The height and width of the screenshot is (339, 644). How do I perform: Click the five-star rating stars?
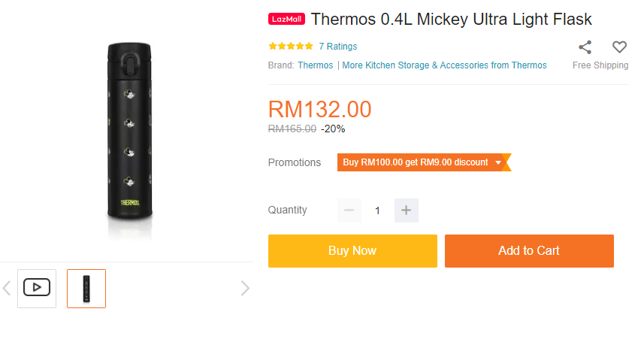coord(290,47)
